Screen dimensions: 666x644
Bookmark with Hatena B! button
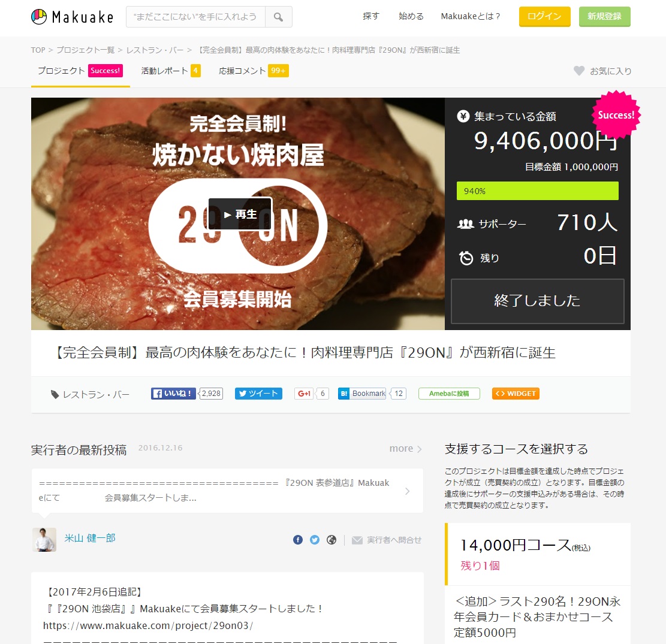[362, 394]
